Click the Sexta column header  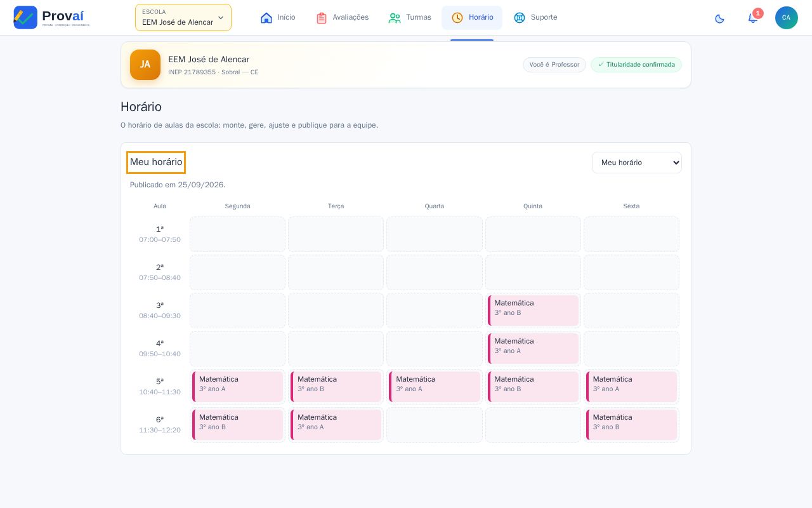(632, 206)
